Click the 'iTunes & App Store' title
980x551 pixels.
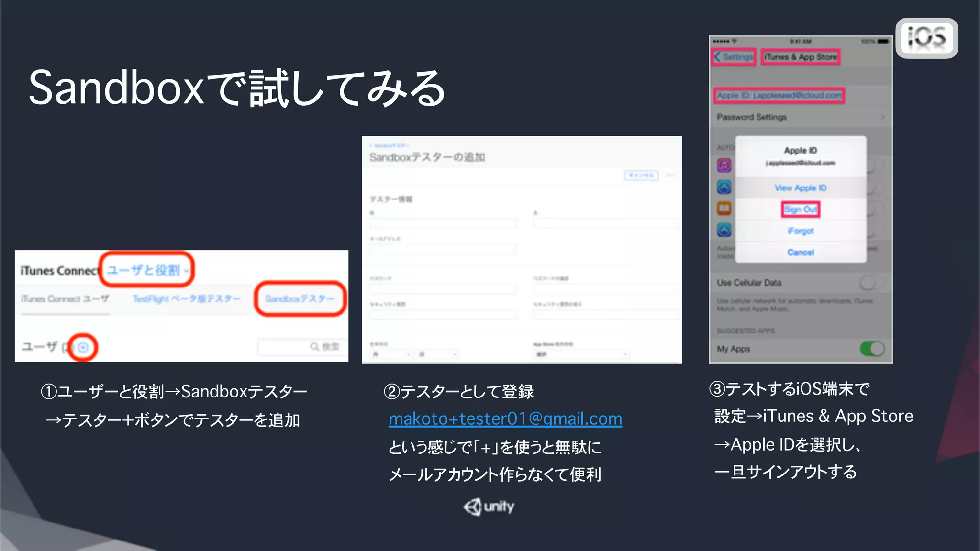(x=801, y=57)
